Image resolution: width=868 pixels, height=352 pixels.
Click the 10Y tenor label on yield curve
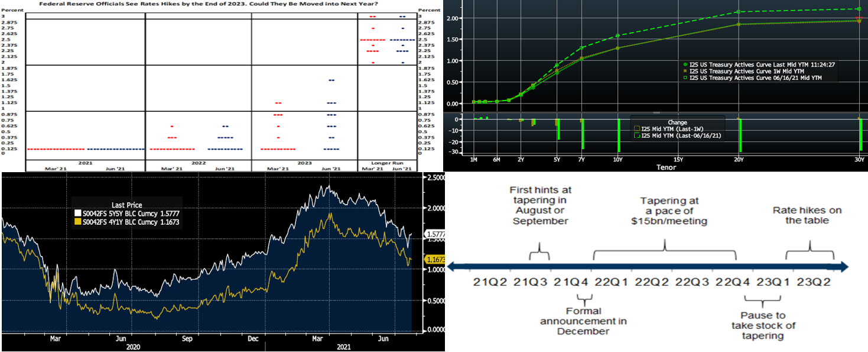click(x=618, y=160)
